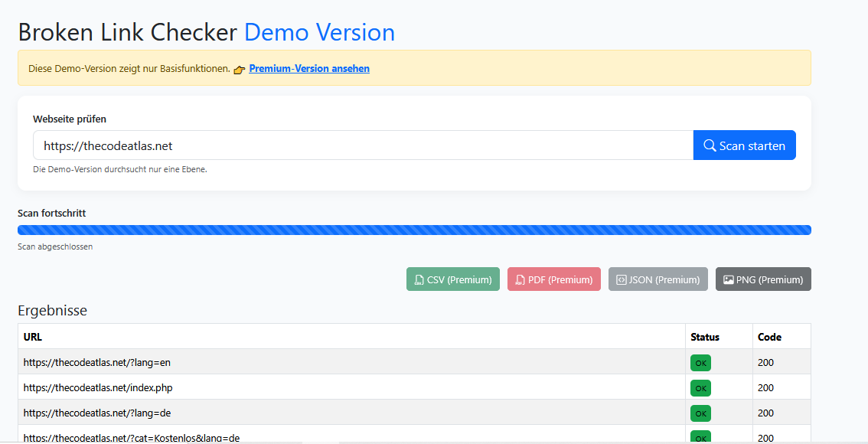
Task: Click the website URL input field
Action: click(x=363, y=145)
